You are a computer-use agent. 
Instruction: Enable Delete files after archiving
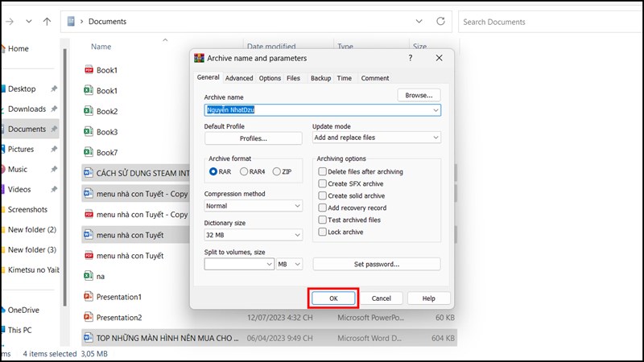pyautogui.click(x=323, y=171)
